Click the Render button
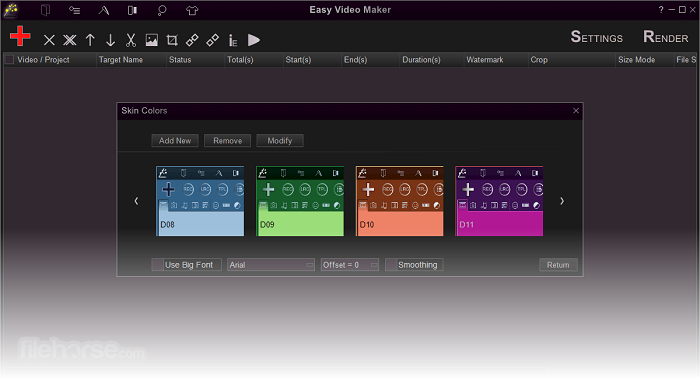Viewport: 700px width, 379px height. pyautogui.click(x=666, y=37)
